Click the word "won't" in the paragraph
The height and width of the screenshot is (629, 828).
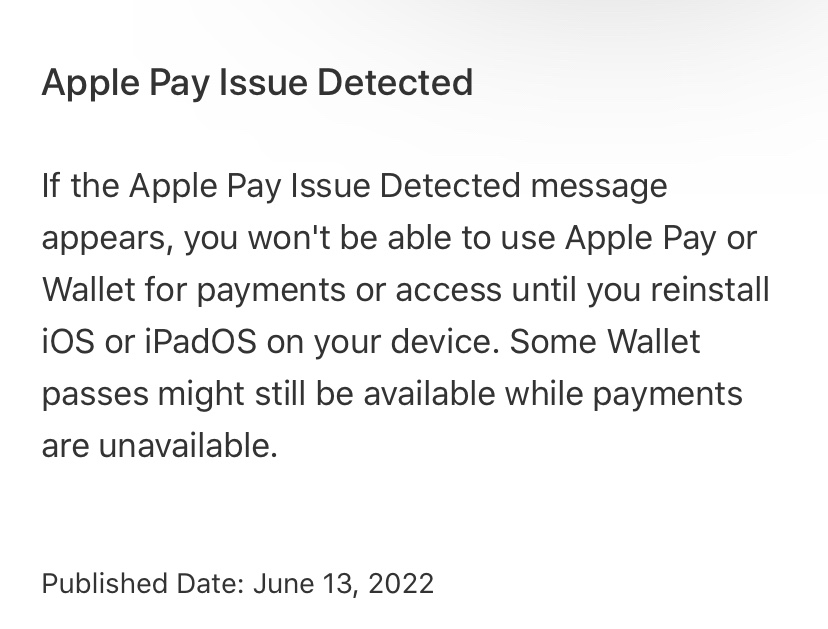(x=289, y=238)
